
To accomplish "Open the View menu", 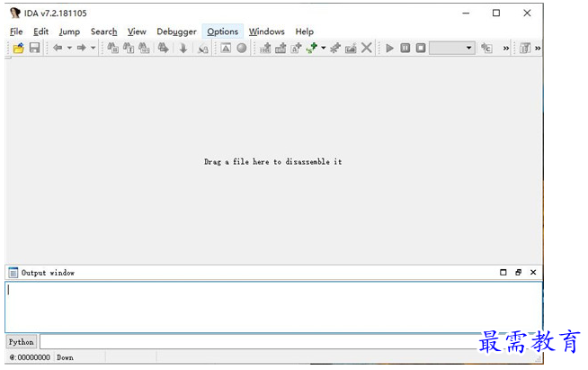I will 137,32.
